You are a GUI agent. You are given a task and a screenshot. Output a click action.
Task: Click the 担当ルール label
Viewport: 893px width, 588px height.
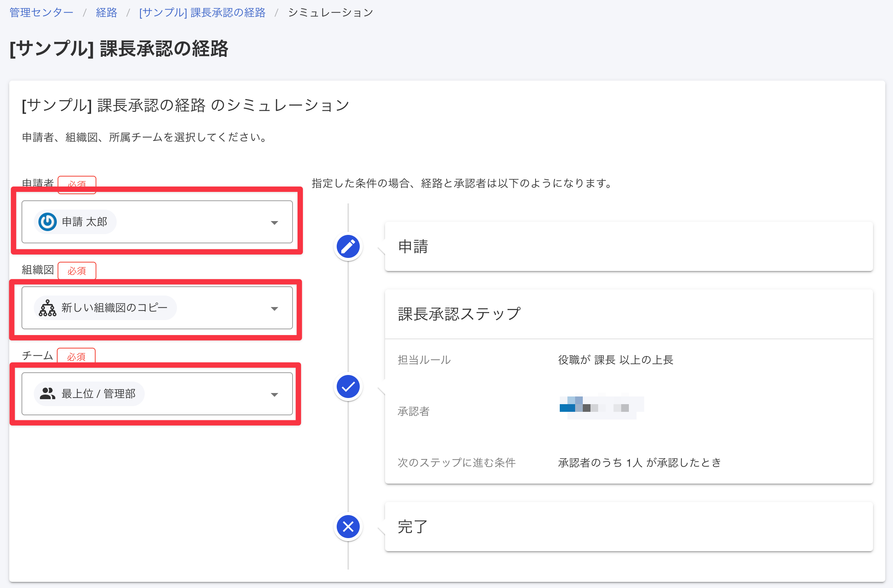pyautogui.click(x=424, y=360)
